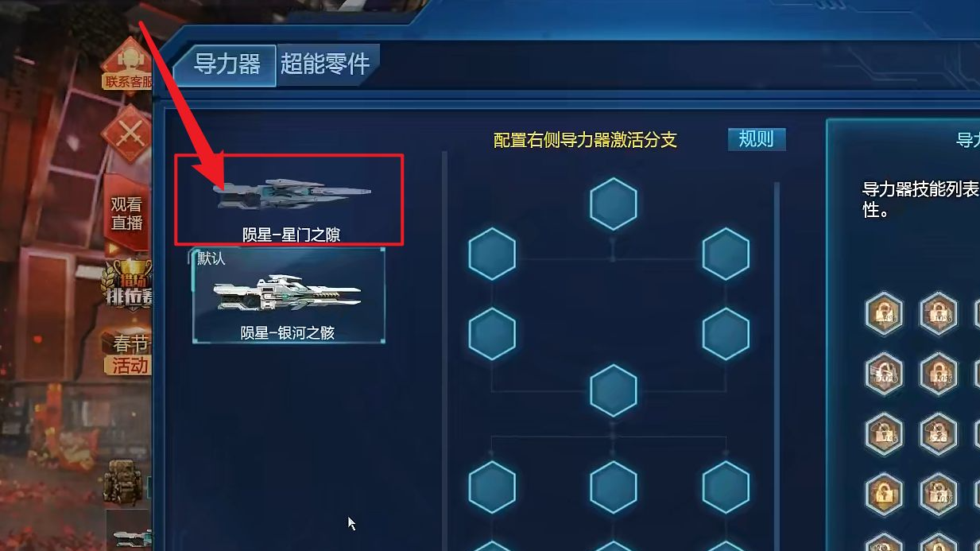Open the 规则 rules button
The height and width of the screenshot is (551, 980).
tap(756, 139)
